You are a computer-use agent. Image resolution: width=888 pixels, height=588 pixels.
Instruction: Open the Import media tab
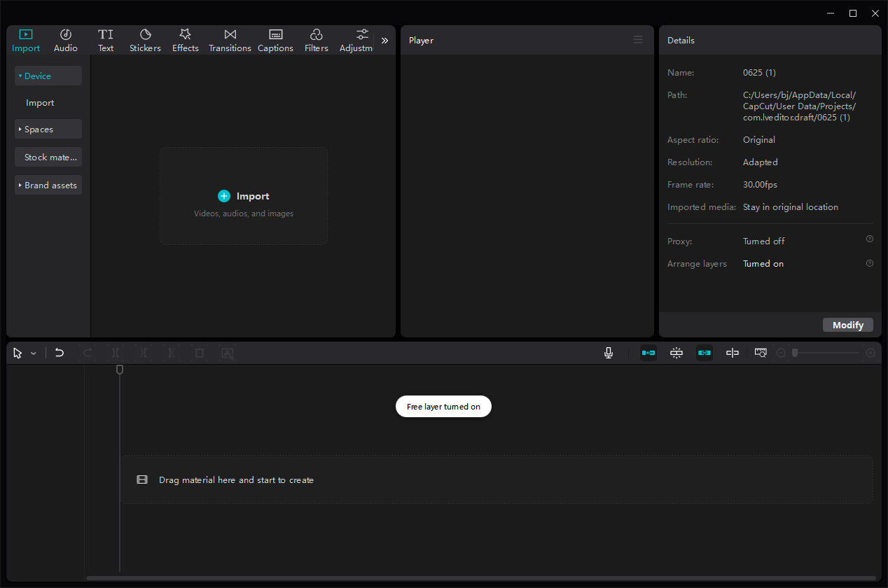tap(26, 41)
